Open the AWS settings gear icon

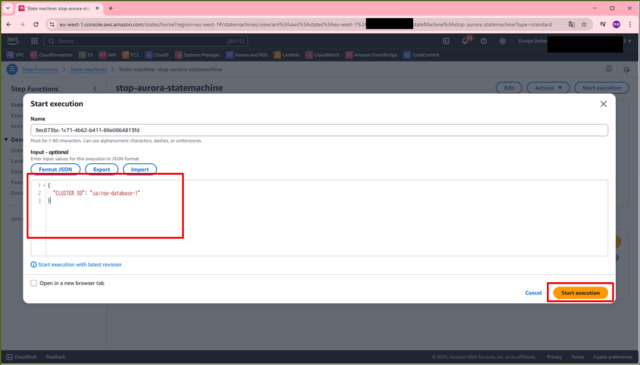(502, 41)
